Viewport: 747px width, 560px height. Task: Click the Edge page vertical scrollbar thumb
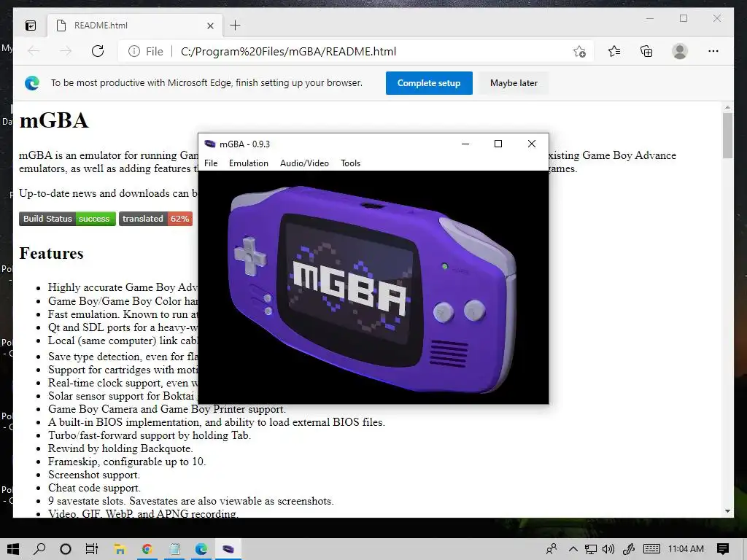(727, 135)
